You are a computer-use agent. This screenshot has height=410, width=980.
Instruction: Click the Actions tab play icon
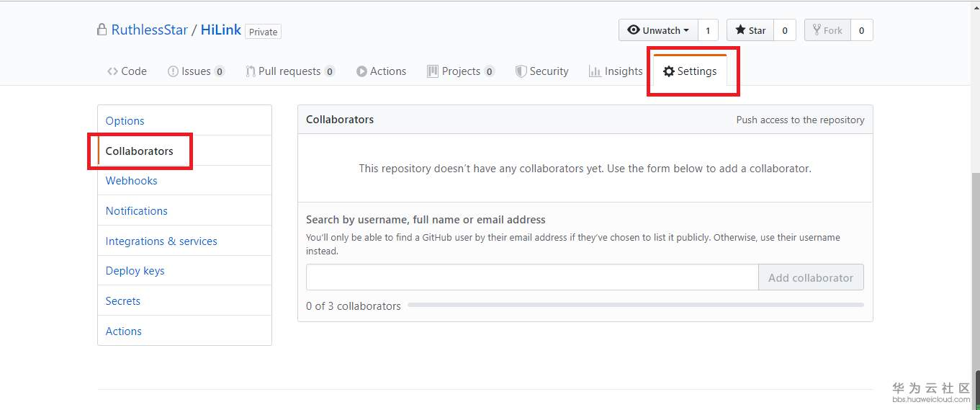point(361,71)
